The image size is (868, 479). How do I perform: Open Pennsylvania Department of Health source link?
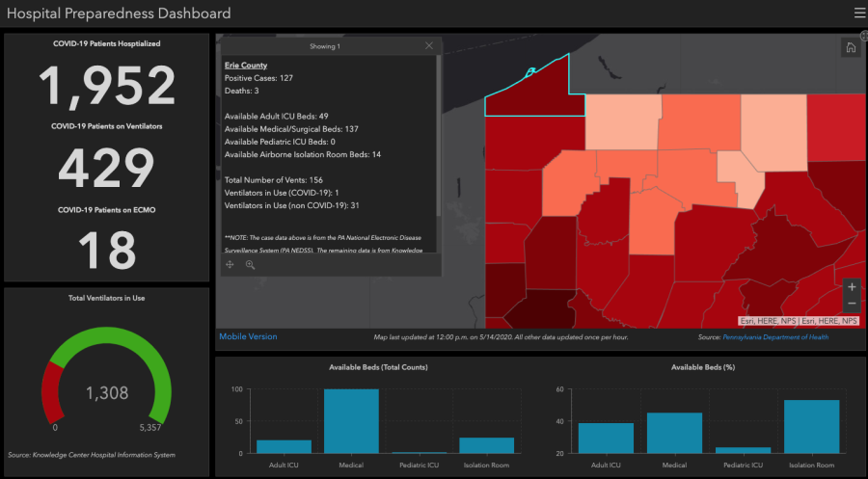pyautogui.click(x=775, y=337)
